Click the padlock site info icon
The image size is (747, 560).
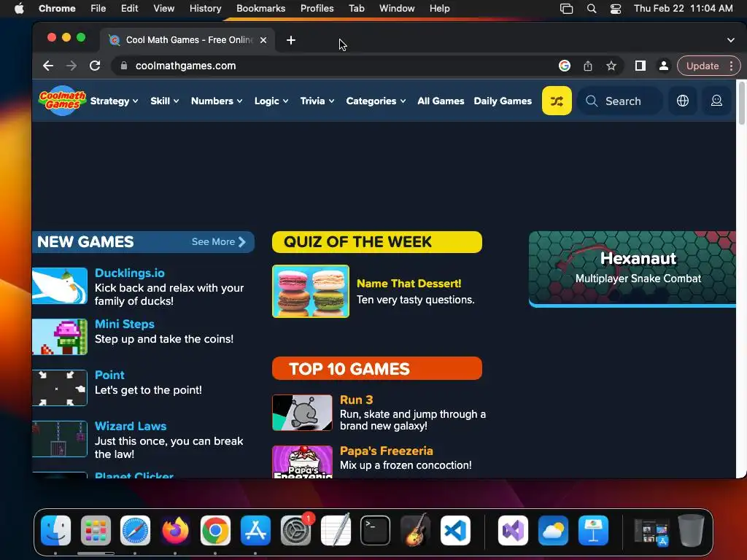pyautogui.click(x=124, y=66)
